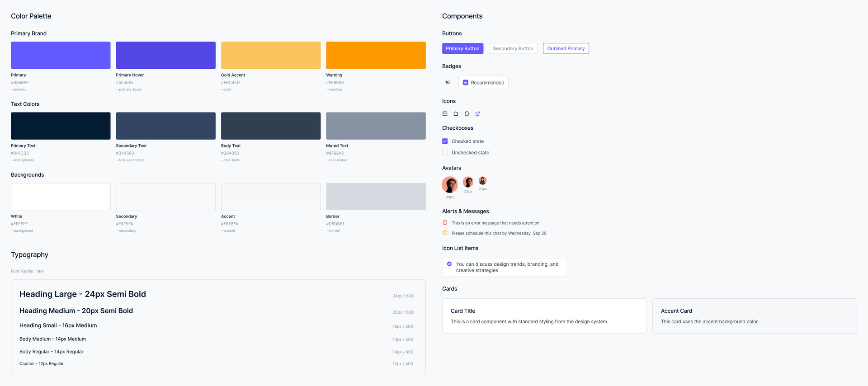Screen dimensions: 868x386
Task: Click the notification bell icon
Action: tap(467, 113)
